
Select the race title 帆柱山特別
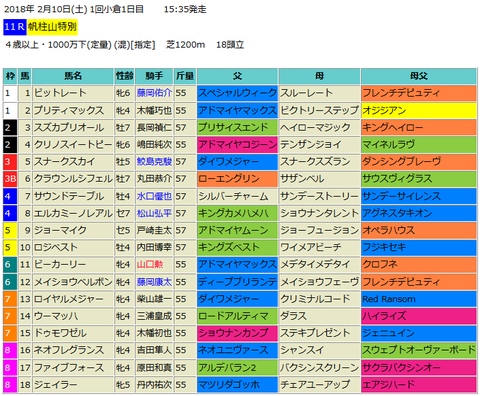(52, 27)
